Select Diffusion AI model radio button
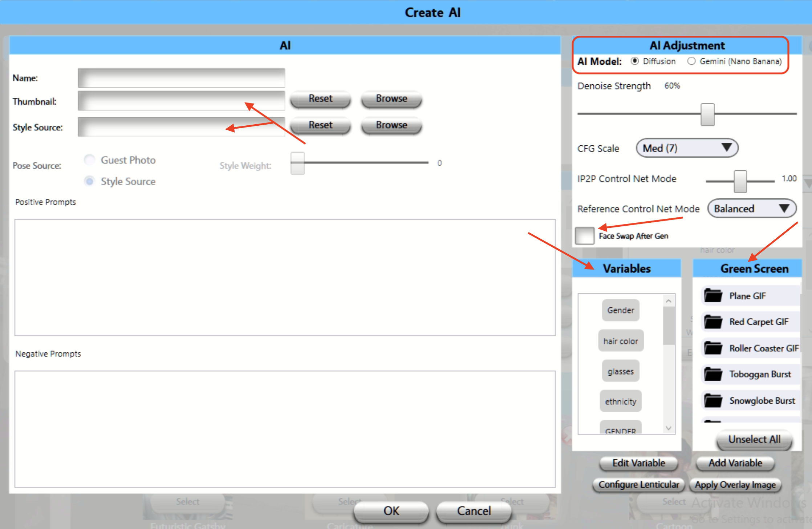 635,61
